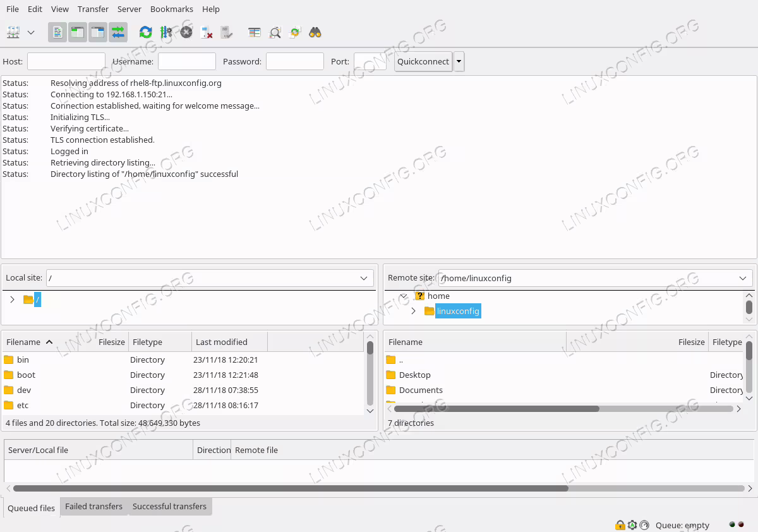This screenshot has width=758, height=532.
Task: Expand the linuxconfig node in remote tree
Action: 414,311
